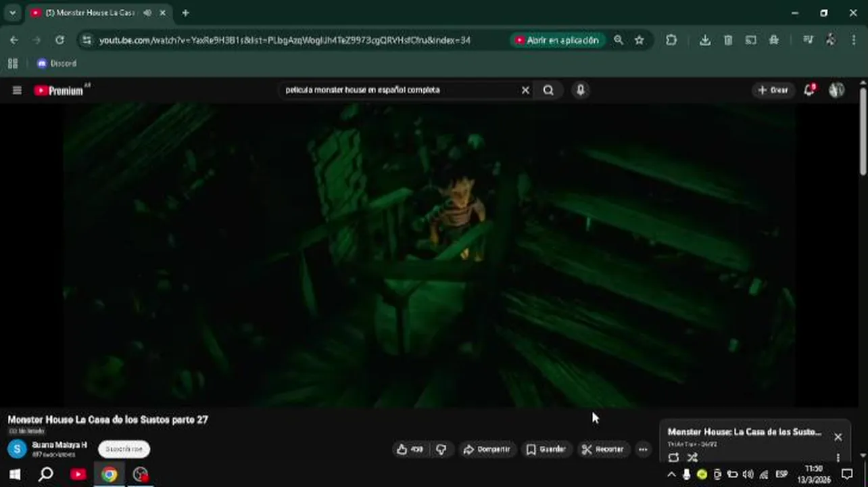Screen dimensions: 868x487
Task: Toggle playlist loop
Action: click(673, 458)
